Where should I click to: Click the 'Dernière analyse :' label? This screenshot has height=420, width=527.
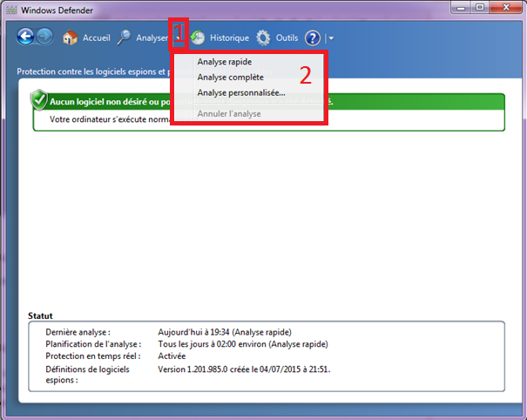pos(78,332)
